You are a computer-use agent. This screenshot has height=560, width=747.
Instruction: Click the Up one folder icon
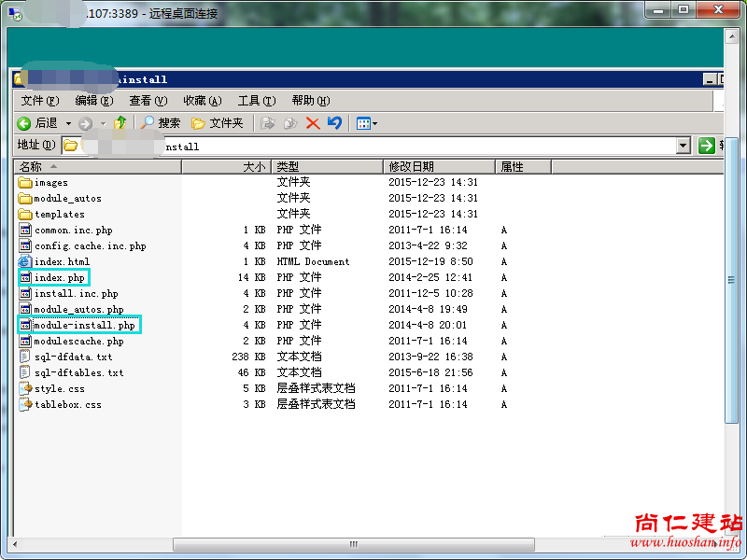point(120,123)
